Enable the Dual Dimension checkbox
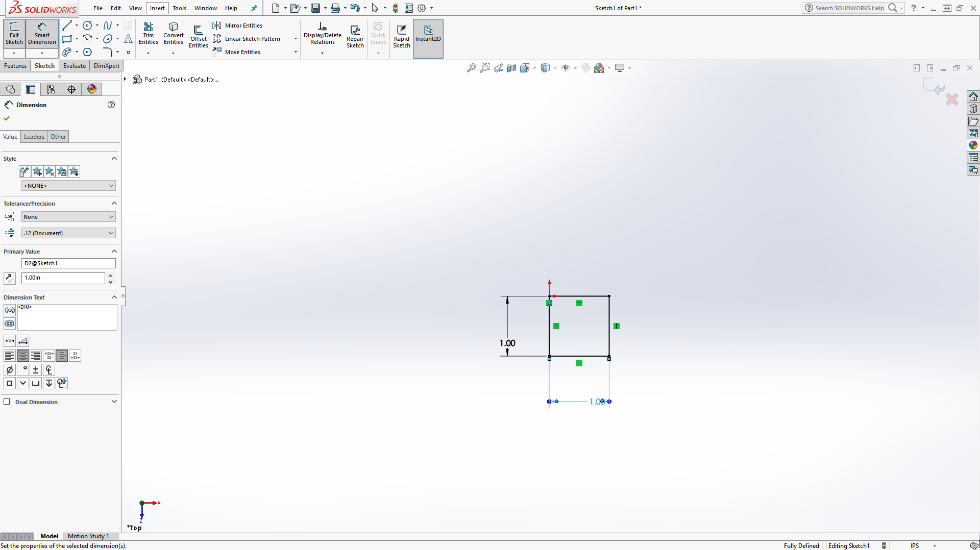 point(7,402)
